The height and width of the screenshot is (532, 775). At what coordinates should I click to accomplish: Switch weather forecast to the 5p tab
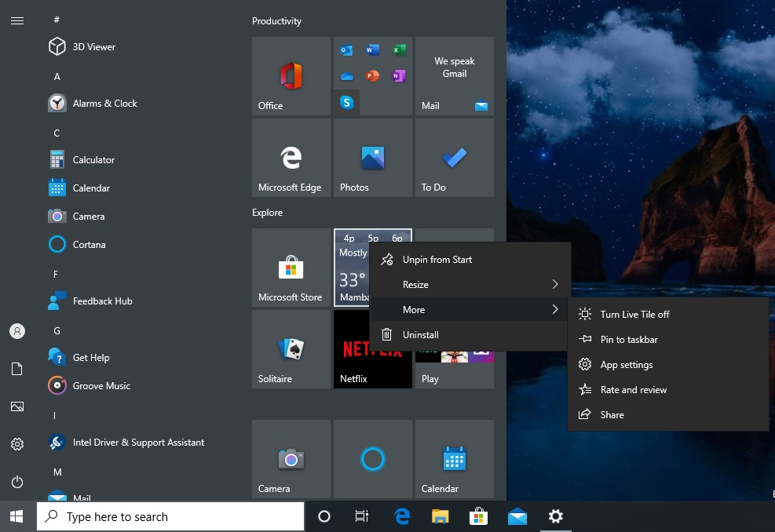(x=372, y=238)
